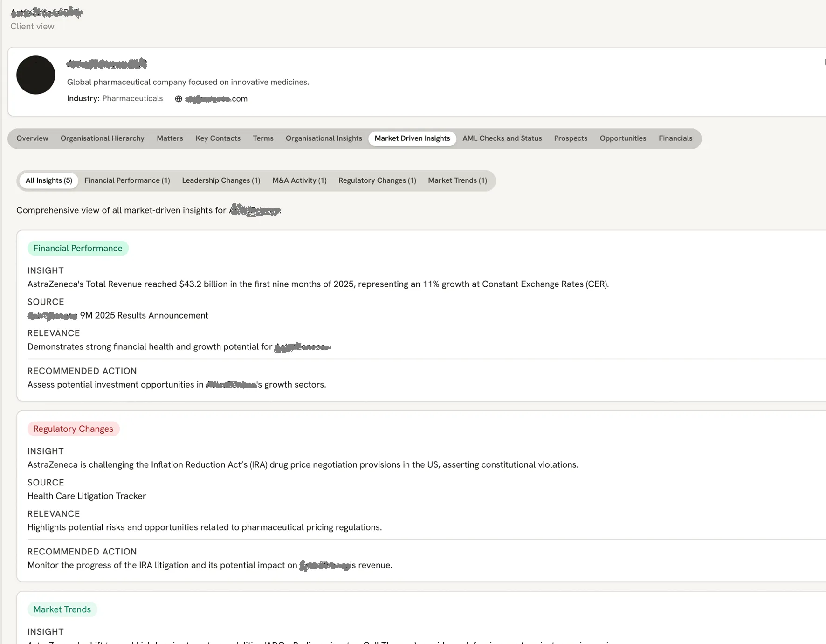The height and width of the screenshot is (644, 826).
Task: Click "Assess potential investment opportunities" text
Action: [x=177, y=385]
